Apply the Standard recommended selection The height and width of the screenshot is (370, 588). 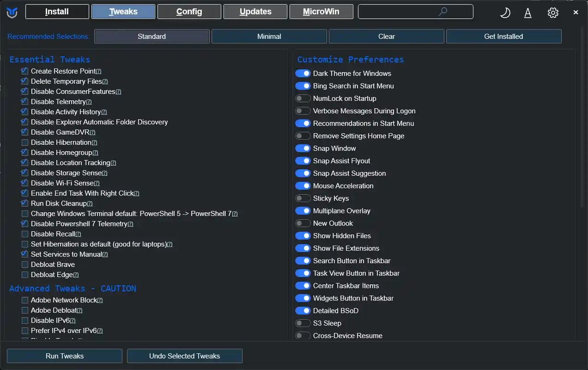(x=152, y=37)
